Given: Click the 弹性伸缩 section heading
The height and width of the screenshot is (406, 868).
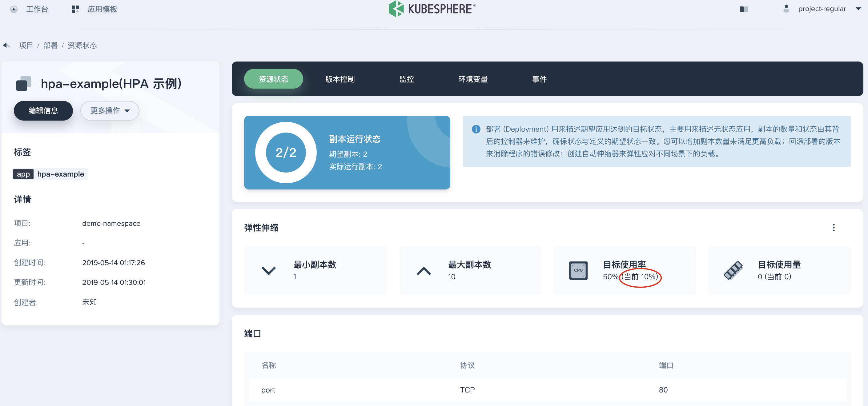Looking at the screenshot, I should pyautogui.click(x=261, y=228).
